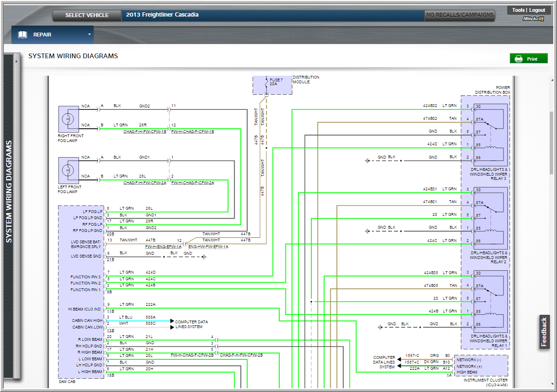Image resolution: width=557 pixels, height=392 pixels.
Task: Click the printer icon on Print button
Action: coord(518,59)
